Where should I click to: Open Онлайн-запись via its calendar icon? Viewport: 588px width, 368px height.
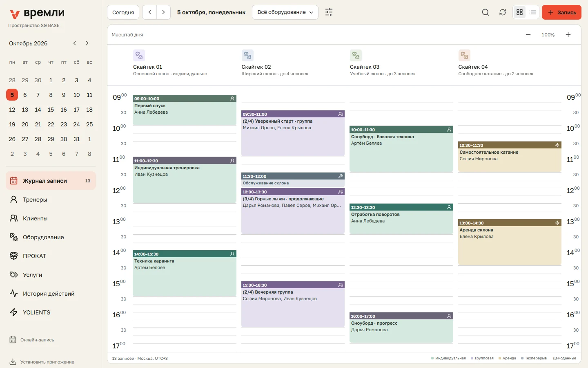13,340
